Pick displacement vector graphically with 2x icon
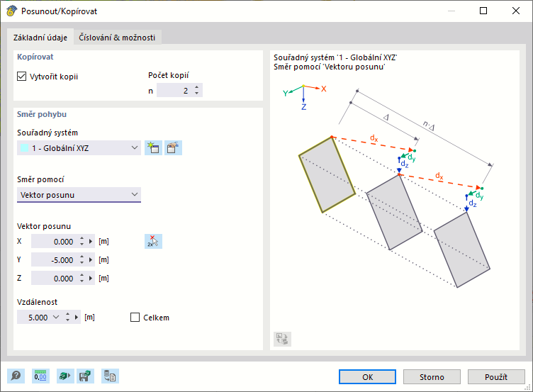The width and height of the screenshot is (533, 392). (x=153, y=242)
